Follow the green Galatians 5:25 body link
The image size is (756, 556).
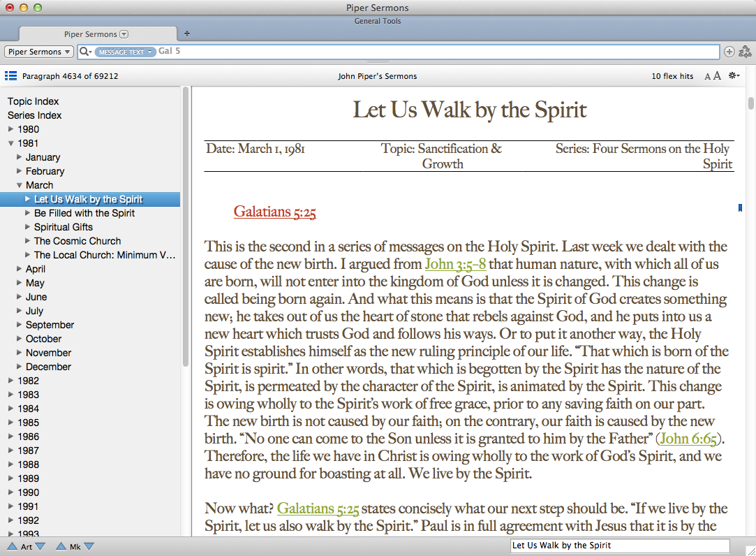pos(318,509)
